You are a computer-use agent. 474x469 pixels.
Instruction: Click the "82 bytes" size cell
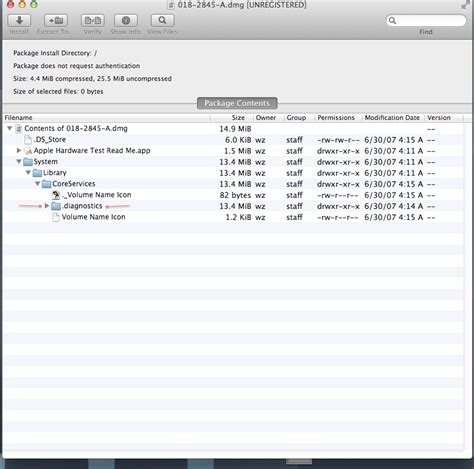(235, 195)
